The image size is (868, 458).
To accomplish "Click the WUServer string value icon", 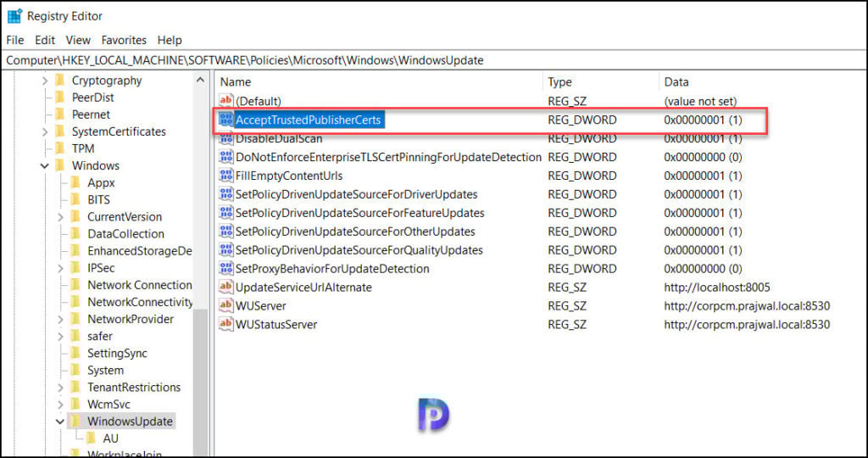I will point(225,305).
